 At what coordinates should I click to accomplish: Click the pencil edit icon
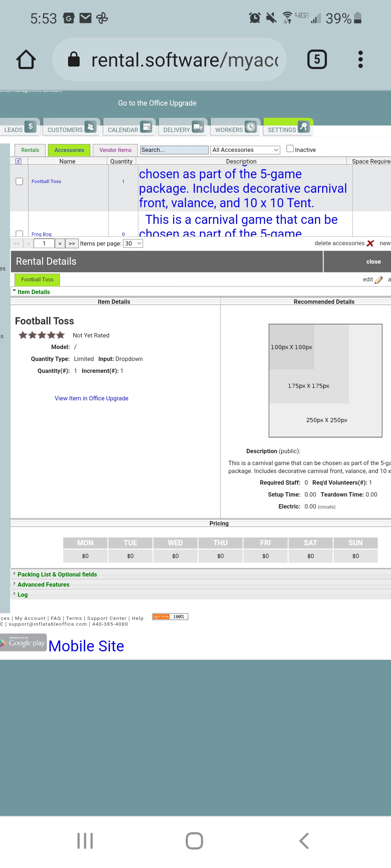tap(379, 280)
